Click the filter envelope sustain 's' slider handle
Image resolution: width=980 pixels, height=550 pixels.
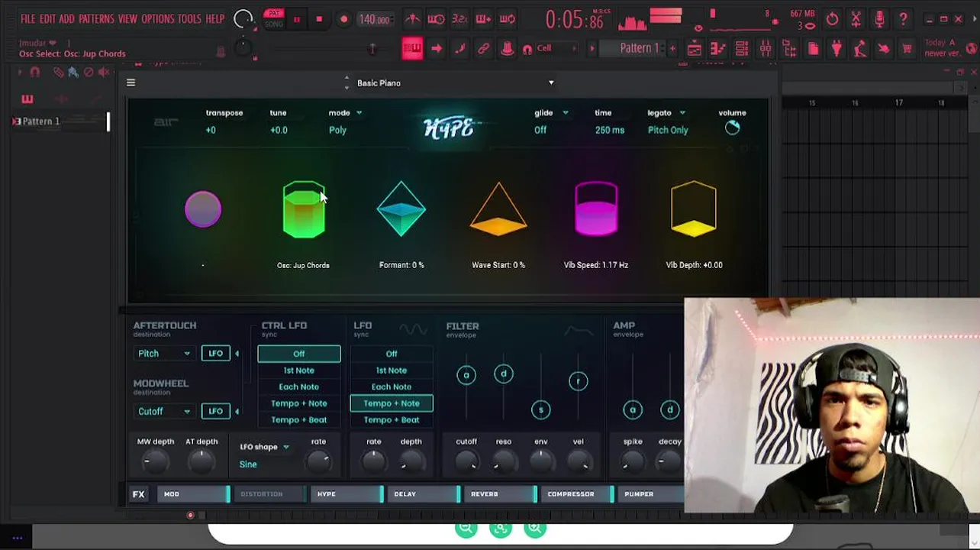540,410
